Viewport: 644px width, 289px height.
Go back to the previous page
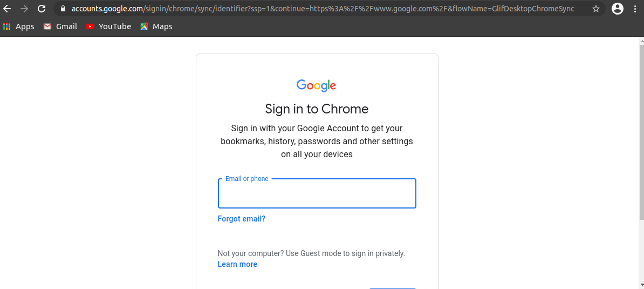tap(7, 9)
